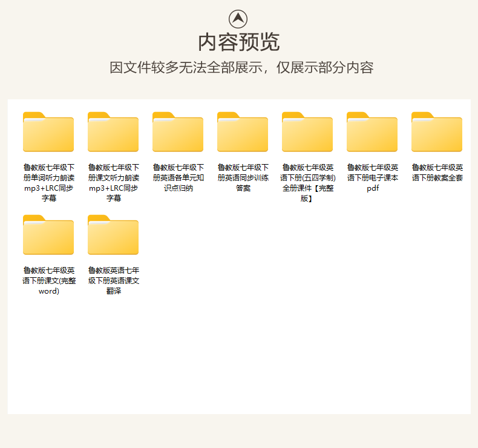This screenshot has height=448, width=478.
Task: Open folder icon for 鲁教版七年级下册英语同步训练答案
Action: pos(243,132)
